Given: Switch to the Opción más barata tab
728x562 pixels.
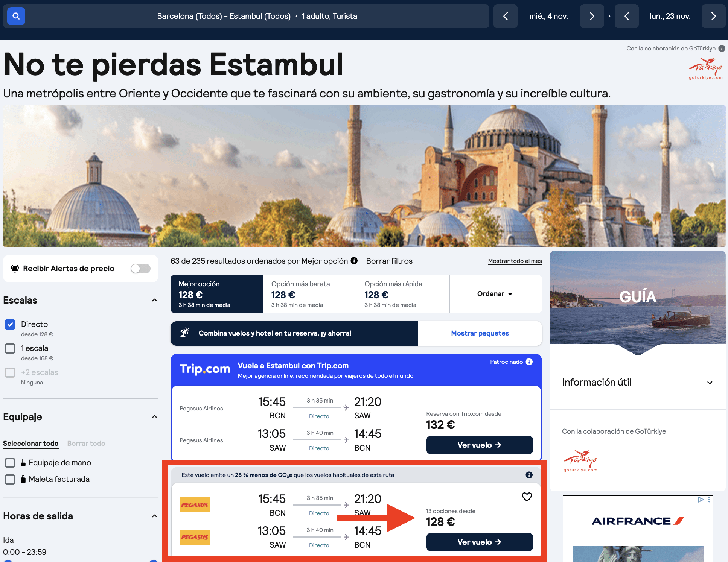Looking at the screenshot, I should tap(309, 294).
